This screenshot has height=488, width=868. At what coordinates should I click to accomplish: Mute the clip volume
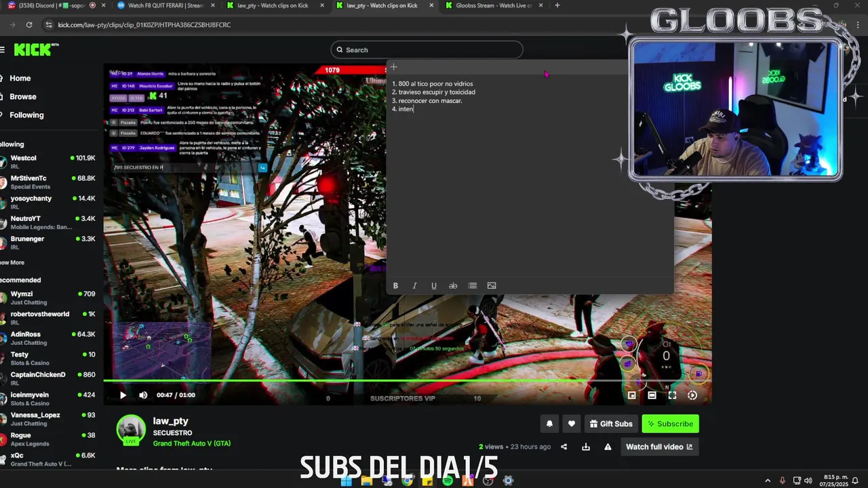[x=143, y=395]
